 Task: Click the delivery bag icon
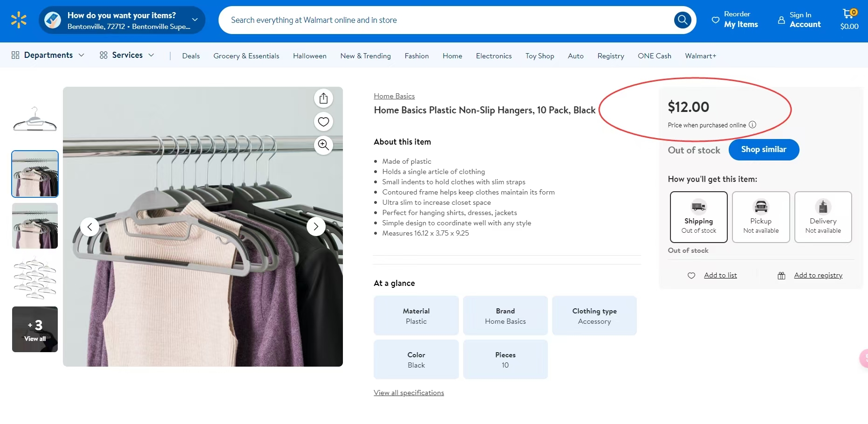823,206
